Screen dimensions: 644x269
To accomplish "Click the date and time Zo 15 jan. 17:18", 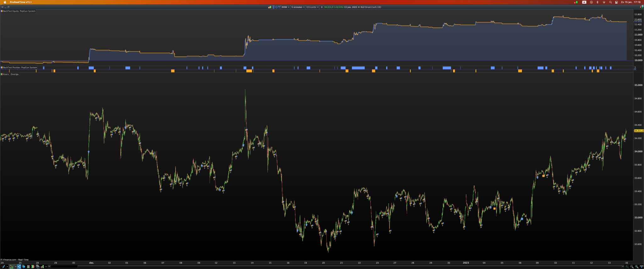I will (631, 2).
